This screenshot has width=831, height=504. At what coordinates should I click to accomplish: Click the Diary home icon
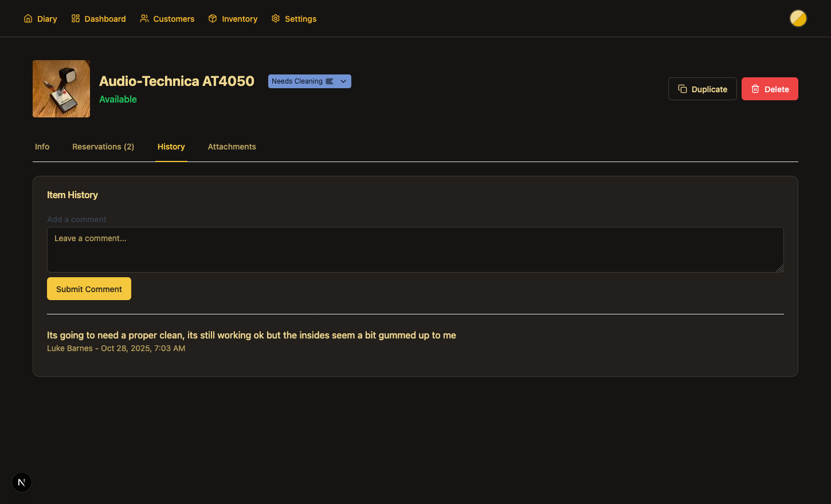[x=28, y=19]
